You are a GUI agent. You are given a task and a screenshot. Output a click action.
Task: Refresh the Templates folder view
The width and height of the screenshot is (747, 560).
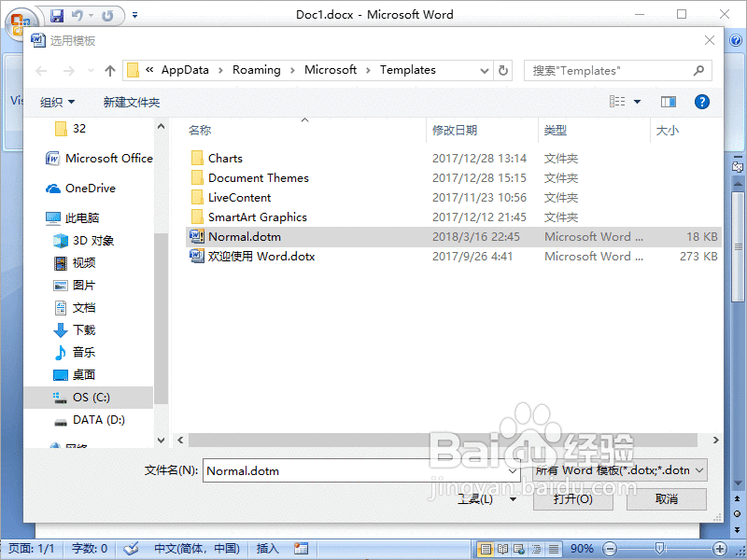(x=503, y=71)
